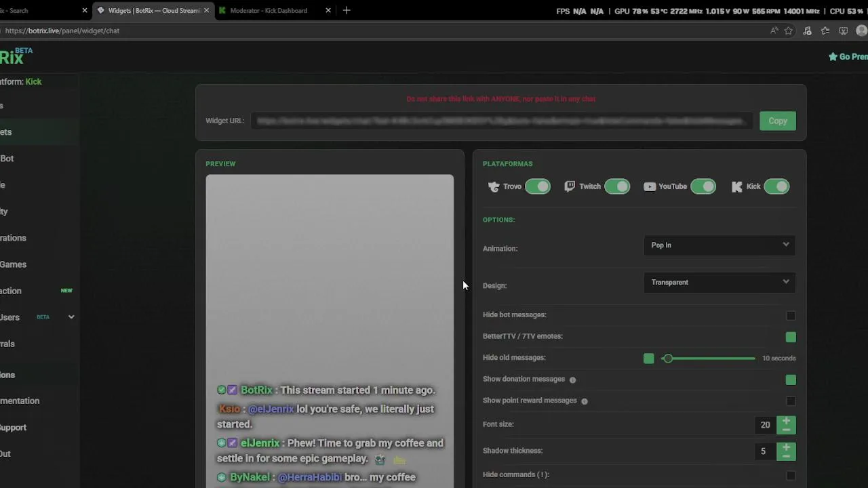Screen dimensions: 868x488
Task: Click the Twitch platform logo icon
Action: pos(570,186)
